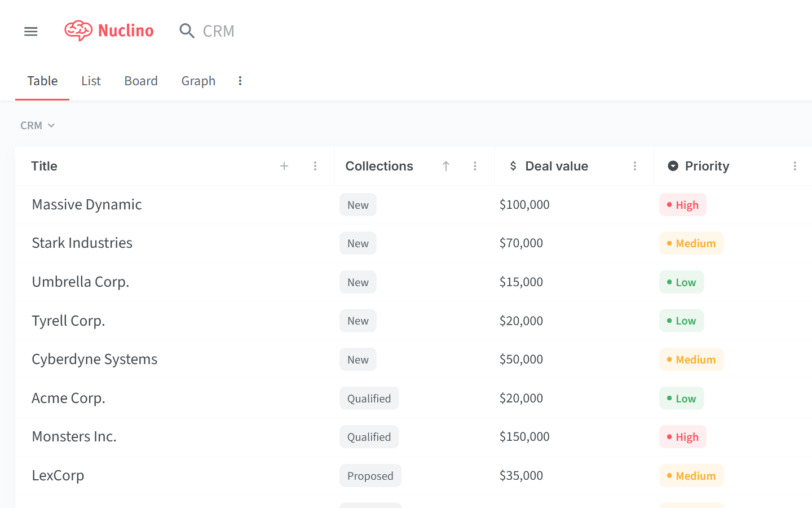
Task: Click the Qualified tag for Acme Corp.
Action: tap(369, 398)
